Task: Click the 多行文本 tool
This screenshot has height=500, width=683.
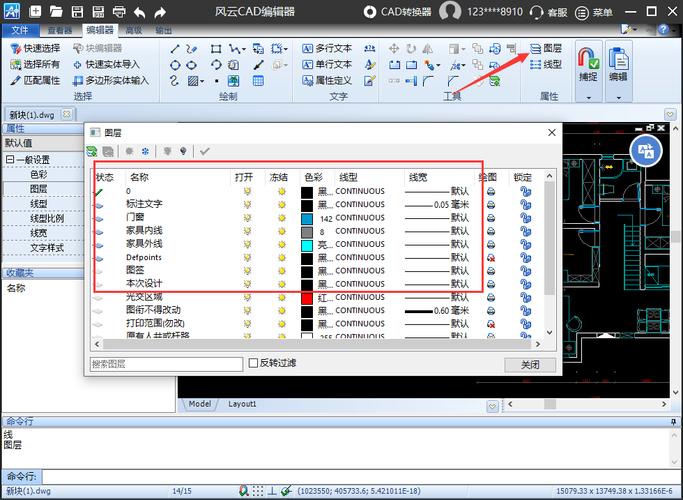Action: click(x=327, y=48)
